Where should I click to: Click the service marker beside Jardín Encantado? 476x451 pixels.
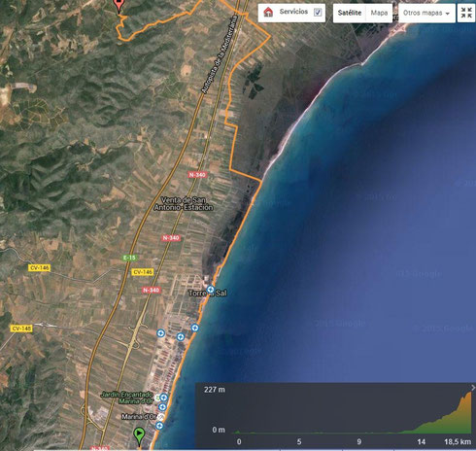click(163, 398)
